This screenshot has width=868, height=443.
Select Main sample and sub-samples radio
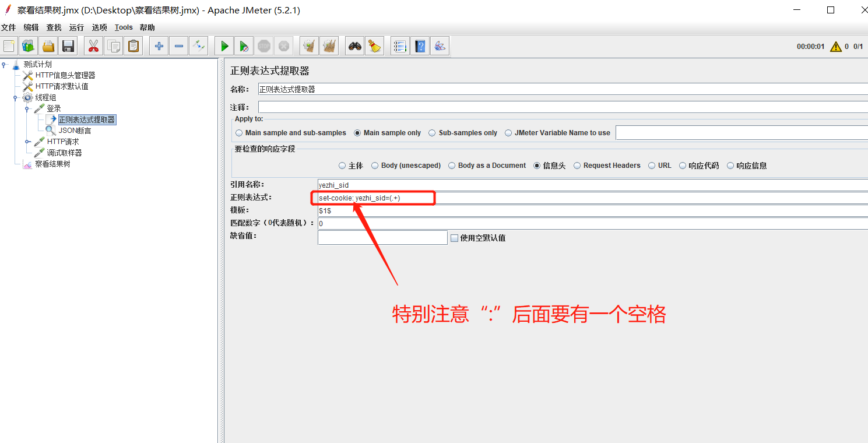click(239, 133)
